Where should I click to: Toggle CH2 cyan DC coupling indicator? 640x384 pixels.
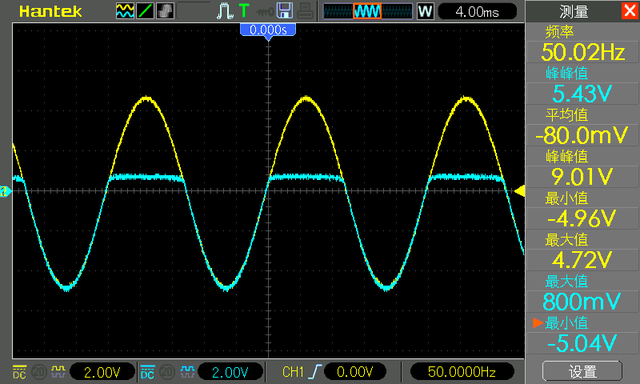pos(147,372)
